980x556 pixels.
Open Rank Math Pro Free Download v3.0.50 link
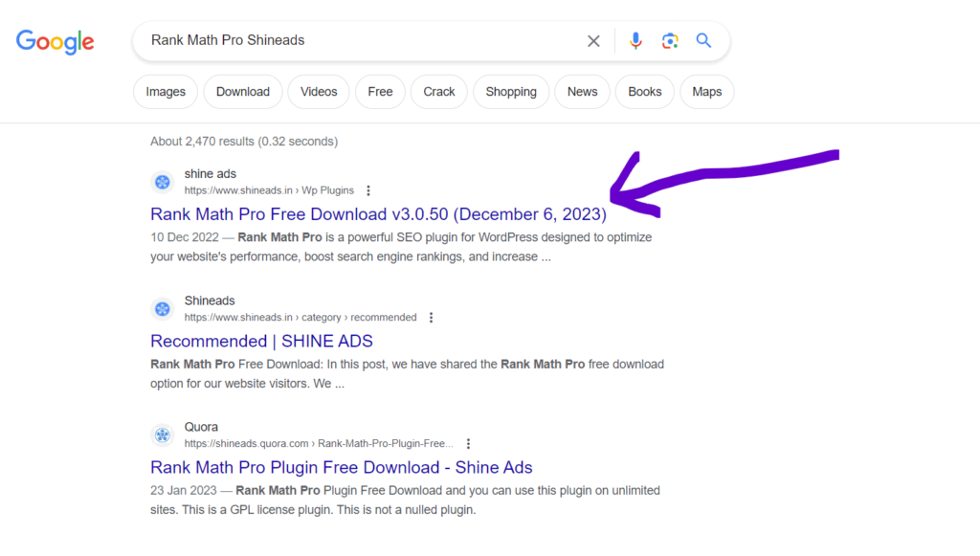click(378, 214)
